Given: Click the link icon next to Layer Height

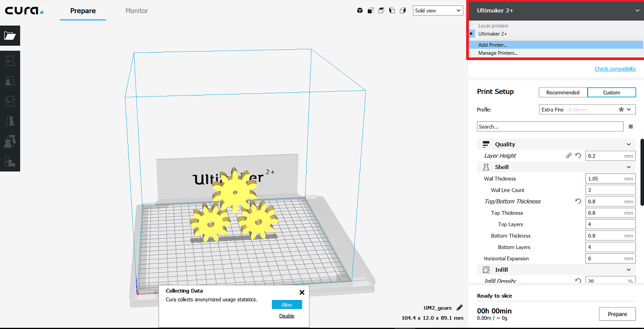Looking at the screenshot, I should (569, 156).
